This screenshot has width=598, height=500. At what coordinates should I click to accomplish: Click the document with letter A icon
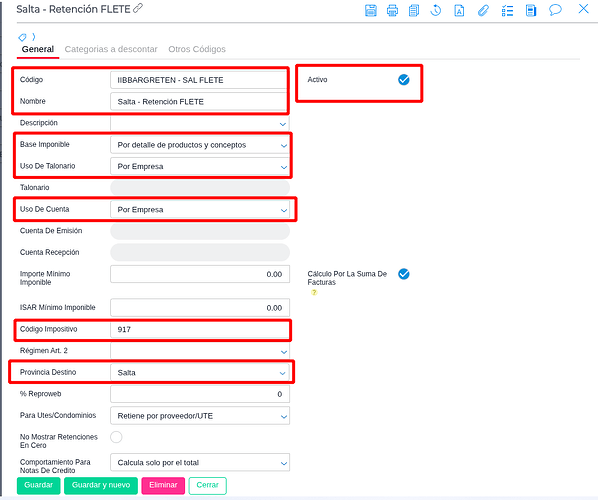click(x=459, y=10)
